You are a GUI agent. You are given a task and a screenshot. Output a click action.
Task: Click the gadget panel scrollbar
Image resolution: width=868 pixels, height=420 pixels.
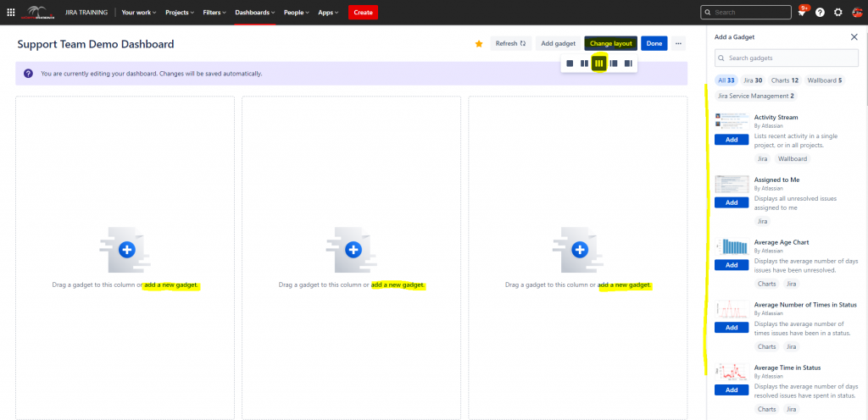tap(865, 64)
